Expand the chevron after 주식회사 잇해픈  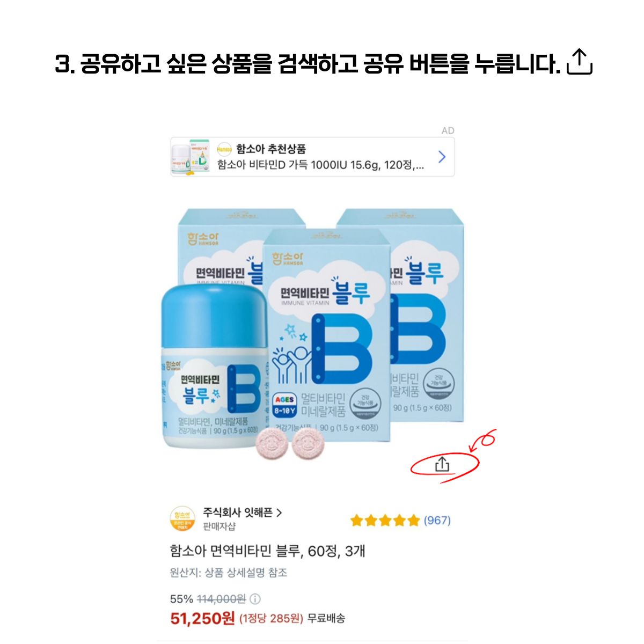(x=279, y=513)
